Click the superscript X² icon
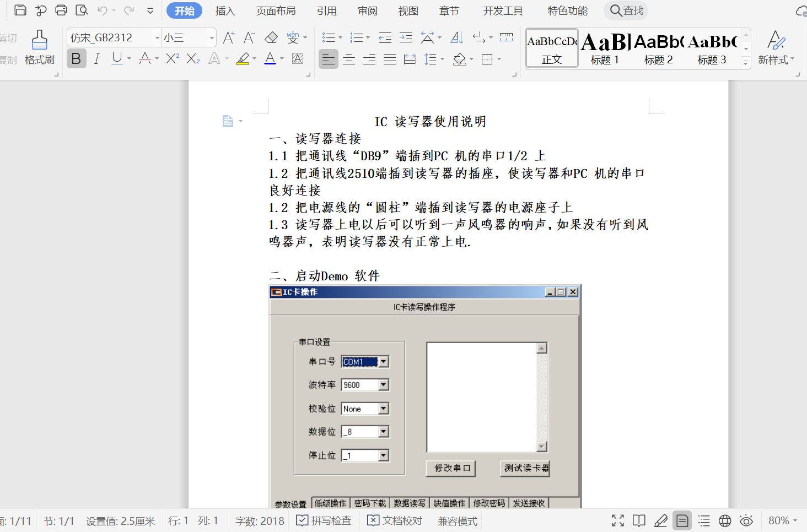807x532 pixels. [x=173, y=58]
